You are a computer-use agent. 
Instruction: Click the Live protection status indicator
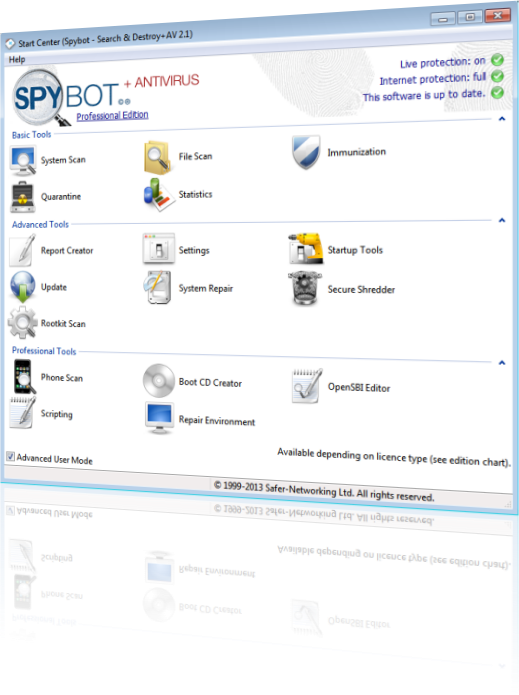point(498,59)
